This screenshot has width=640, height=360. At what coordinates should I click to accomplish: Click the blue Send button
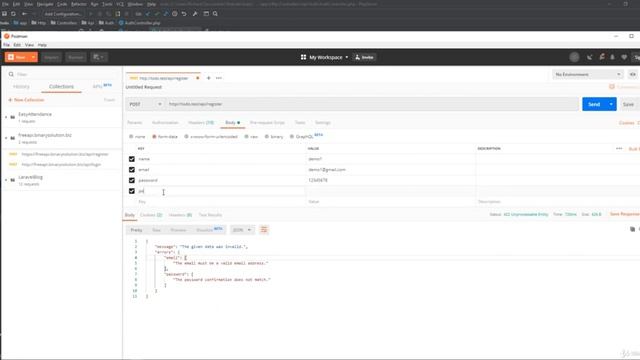pyautogui.click(x=594, y=104)
